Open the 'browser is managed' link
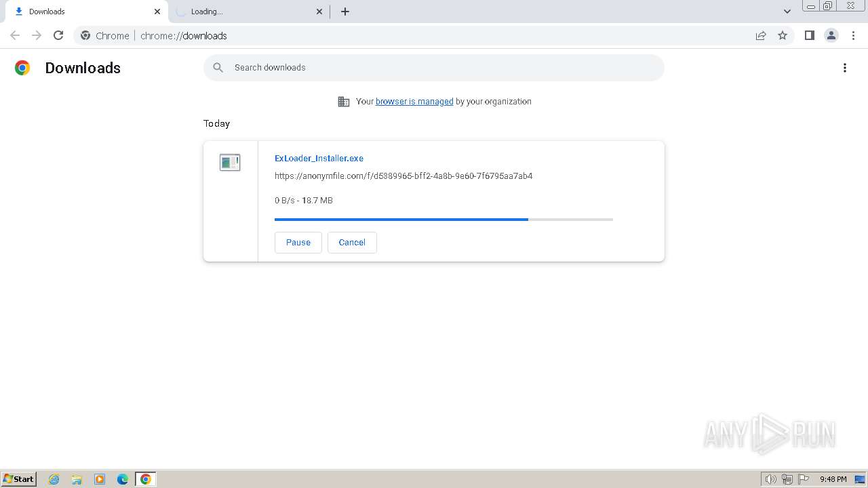This screenshot has height=488, width=868. point(414,102)
